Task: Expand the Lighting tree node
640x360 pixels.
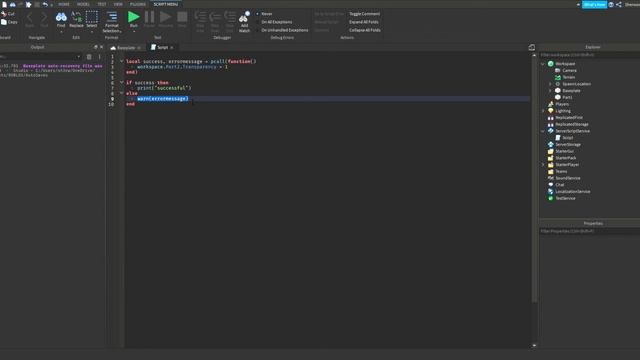Action: pos(543,111)
